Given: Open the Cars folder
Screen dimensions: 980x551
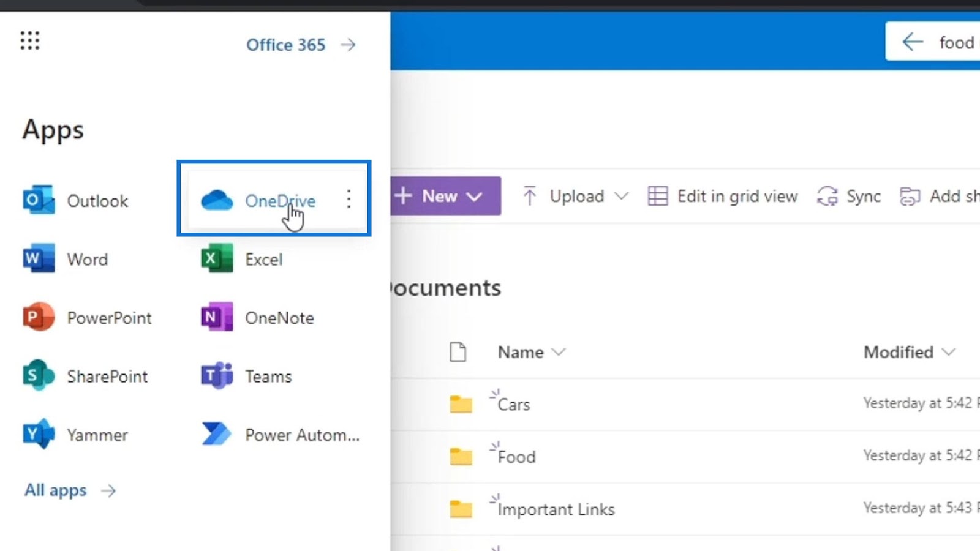Looking at the screenshot, I should (513, 405).
